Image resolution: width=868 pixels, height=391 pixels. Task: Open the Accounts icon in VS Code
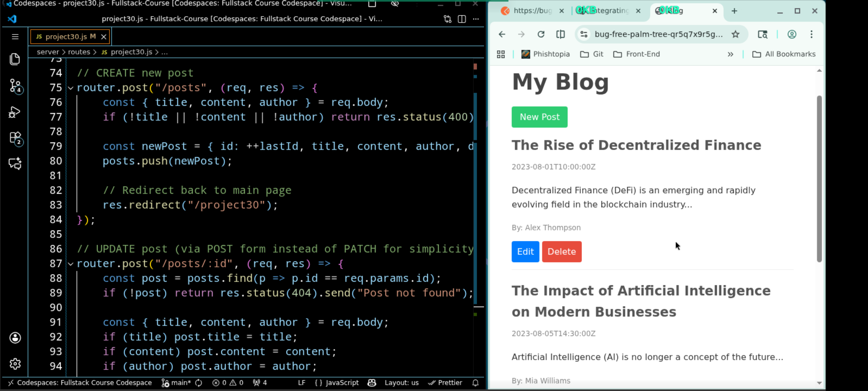click(15, 338)
